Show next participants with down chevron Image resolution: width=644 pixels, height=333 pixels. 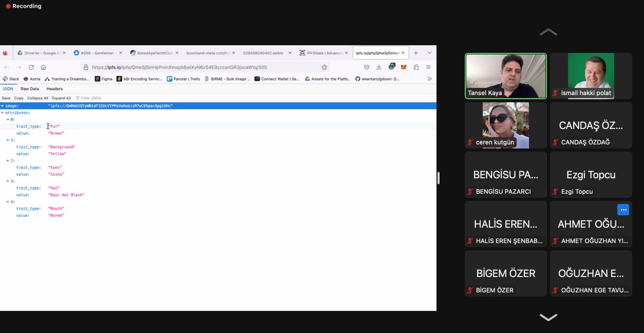pyautogui.click(x=548, y=317)
